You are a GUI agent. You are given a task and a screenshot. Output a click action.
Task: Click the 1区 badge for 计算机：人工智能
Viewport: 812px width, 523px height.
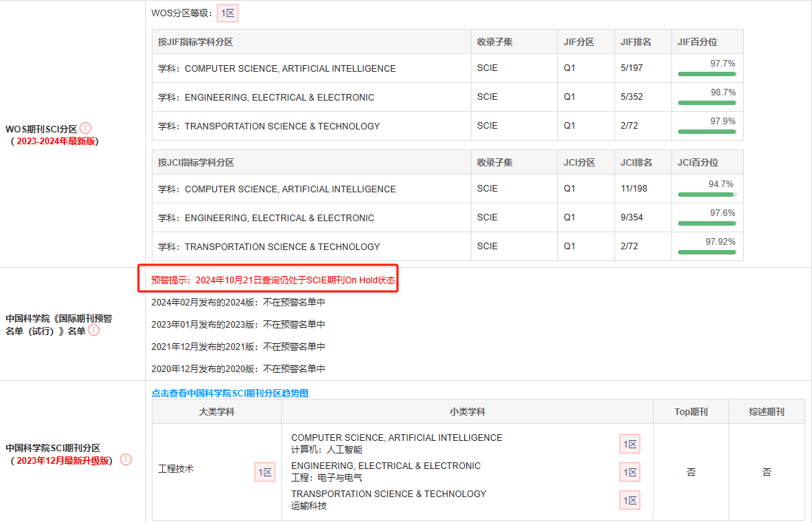point(629,443)
